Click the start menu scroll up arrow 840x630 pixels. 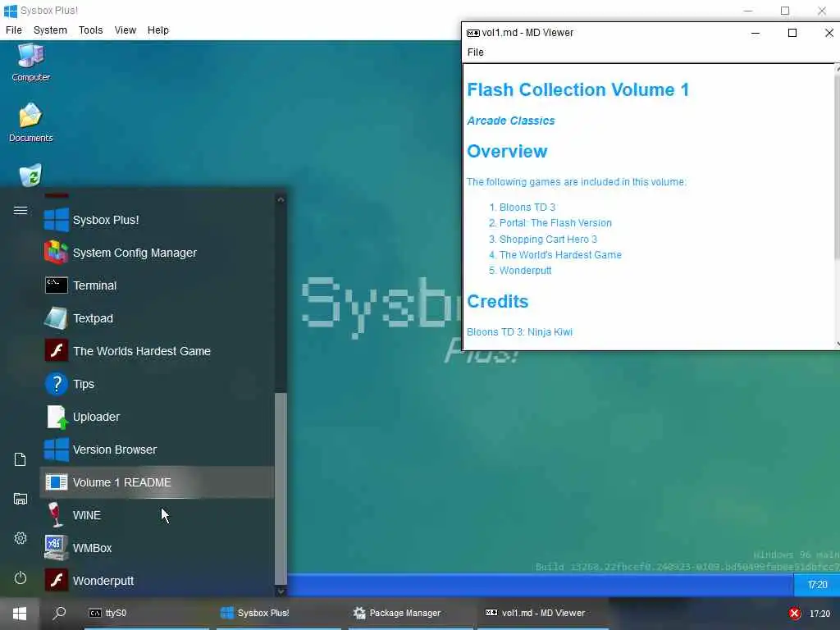tap(281, 199)
